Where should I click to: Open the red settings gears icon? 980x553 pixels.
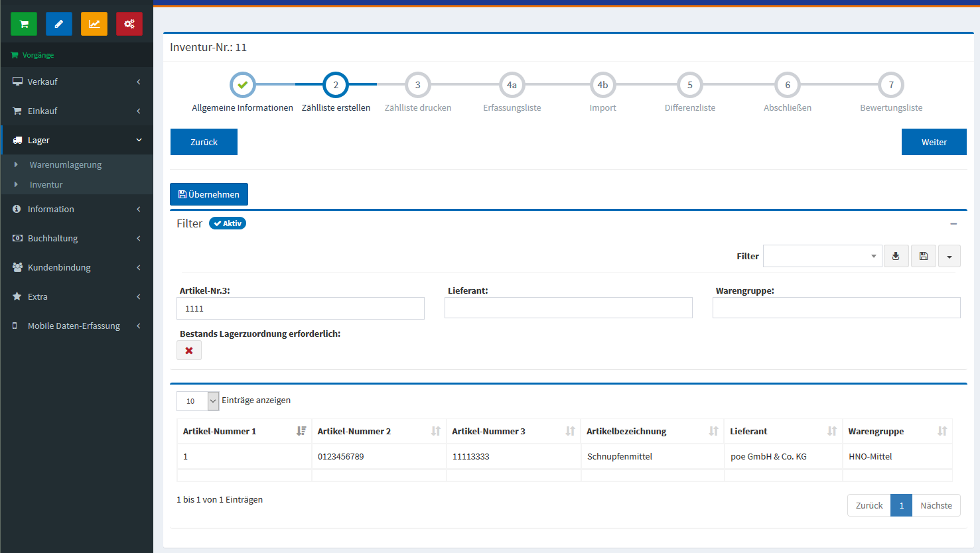pyautogui.click(x=129, y=24)
